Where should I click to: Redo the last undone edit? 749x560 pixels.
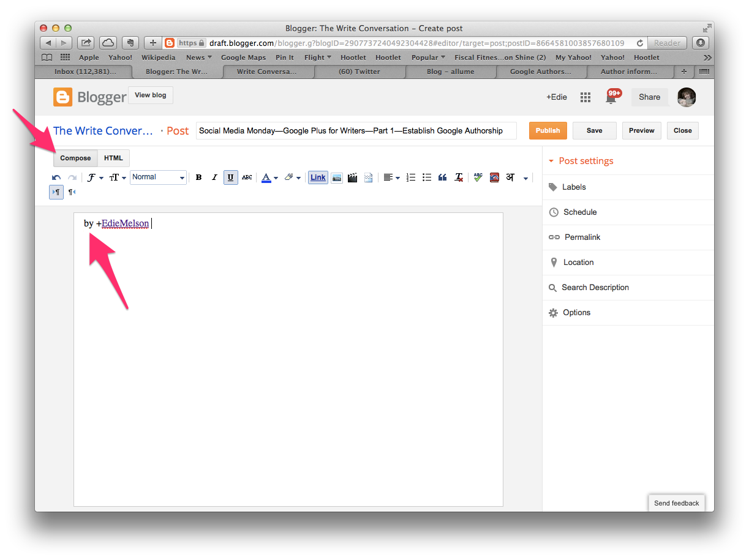click(72, 177)
